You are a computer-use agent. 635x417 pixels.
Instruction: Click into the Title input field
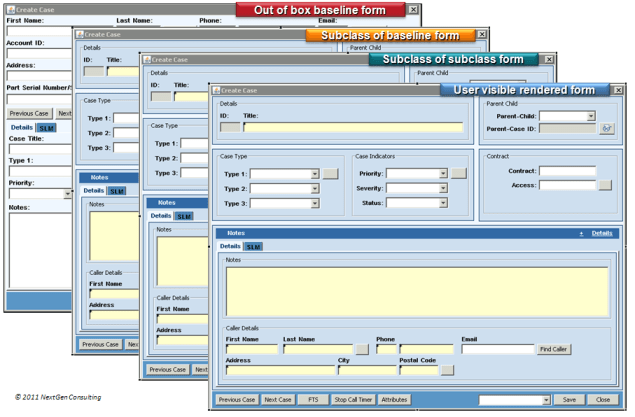[x=353, y=128]
